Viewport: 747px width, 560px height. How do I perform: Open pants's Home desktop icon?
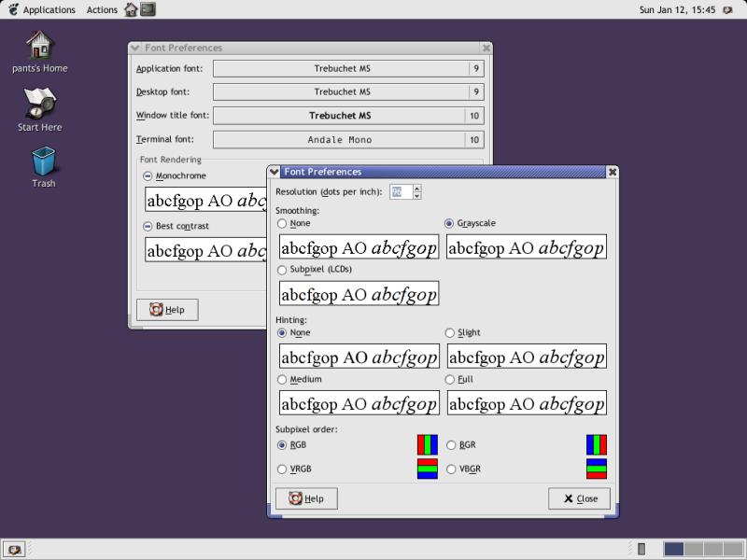point(38,46)
